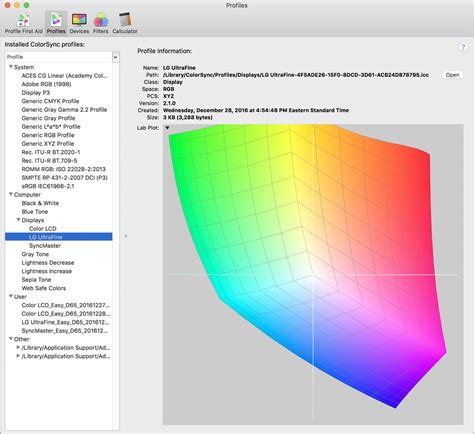Select the Color LCD display profile
Viewport: 474px width, 434px height.
[x=43, y=229]
